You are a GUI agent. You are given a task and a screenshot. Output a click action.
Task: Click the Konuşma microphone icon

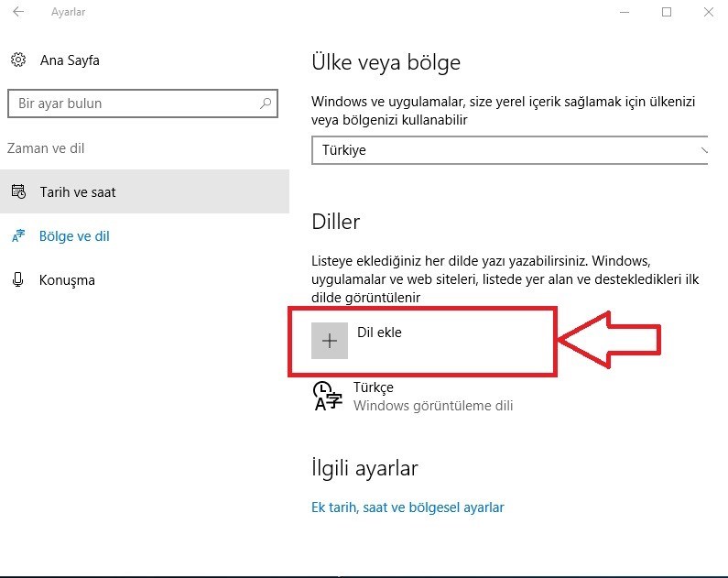17,279
